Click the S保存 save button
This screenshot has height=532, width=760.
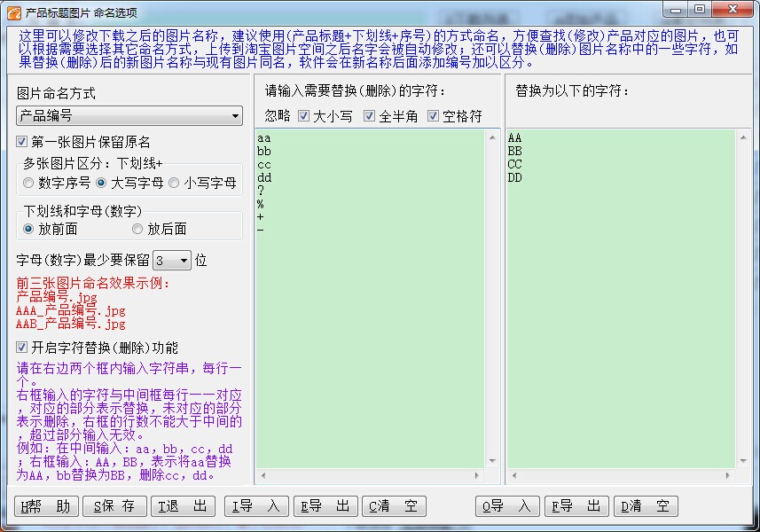click(x=114, y=506)
